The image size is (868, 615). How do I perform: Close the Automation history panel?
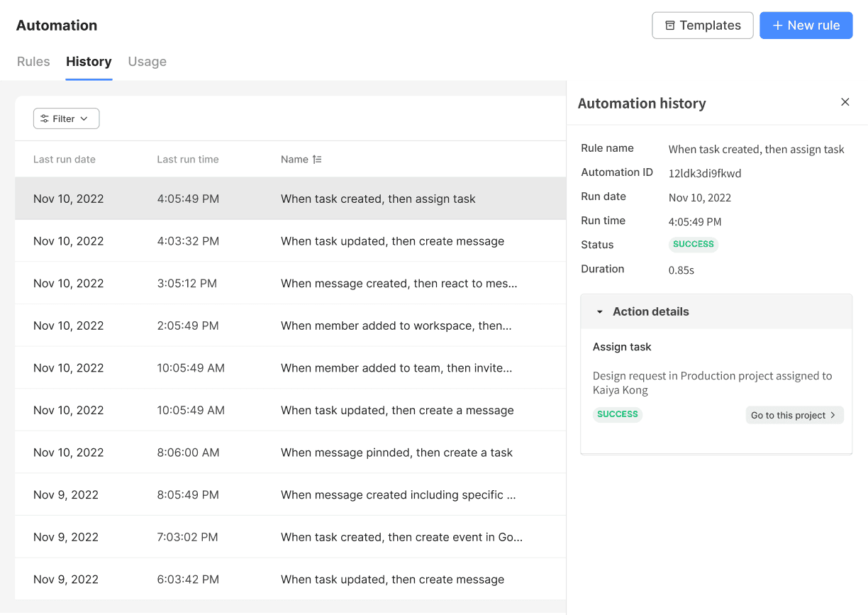(845, 102)
